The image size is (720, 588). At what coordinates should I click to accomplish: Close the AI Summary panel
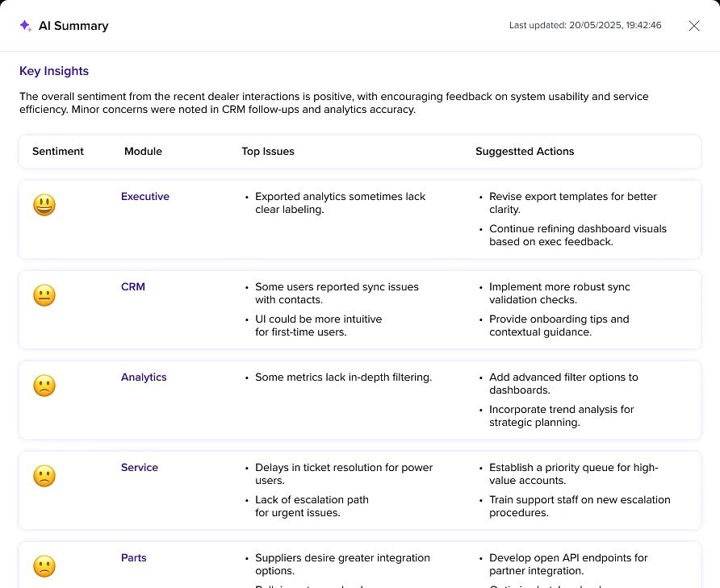pos(694,26)
